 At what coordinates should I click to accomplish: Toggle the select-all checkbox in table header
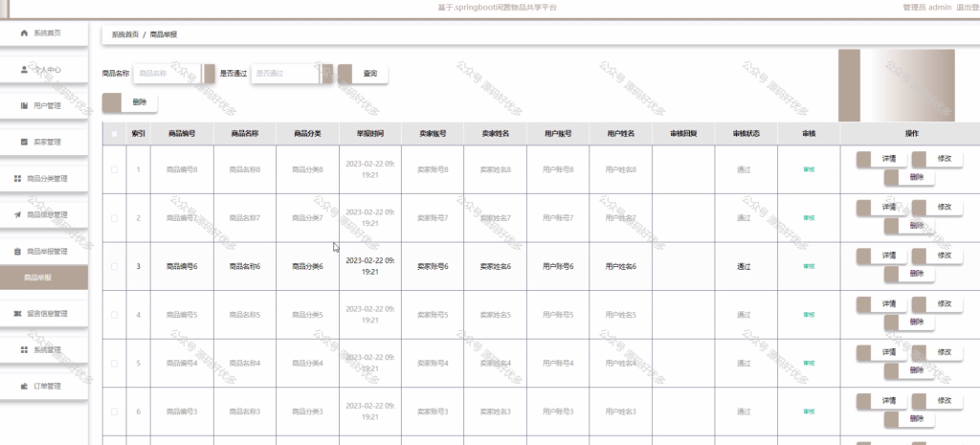(x=114, y=133)
